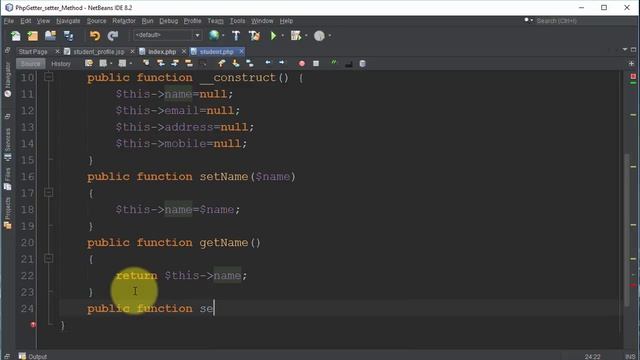The height and width of the screenshot is (360, 640).
Task: Open the Tools menu
Action: click(x=237, y=21)
